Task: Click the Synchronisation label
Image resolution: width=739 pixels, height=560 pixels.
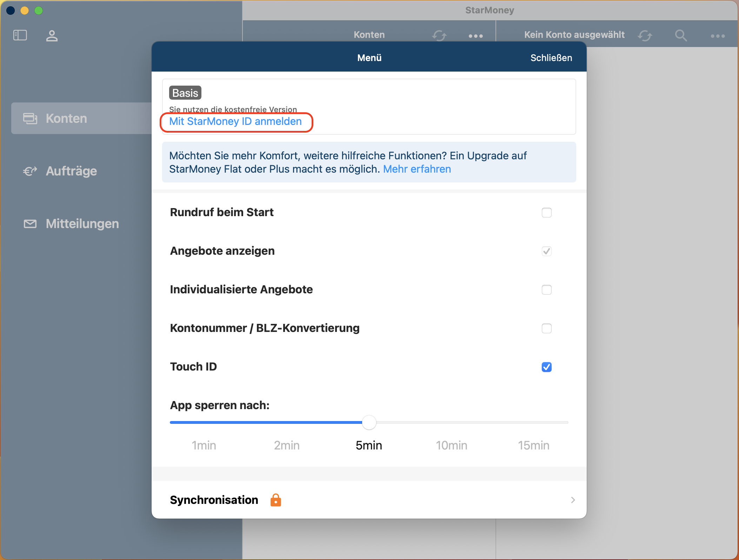Action: pyautogui.click(x=214, y=500)
